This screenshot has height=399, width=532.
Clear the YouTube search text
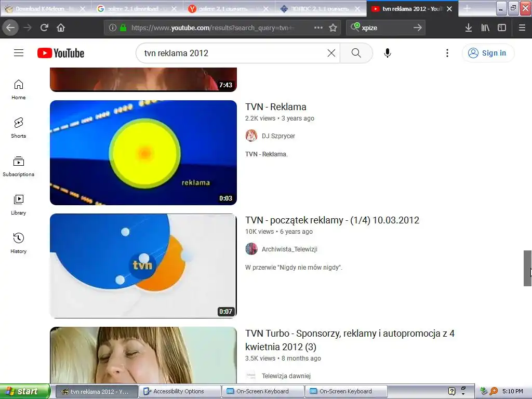pyautogui.click(x=331, y=53)
